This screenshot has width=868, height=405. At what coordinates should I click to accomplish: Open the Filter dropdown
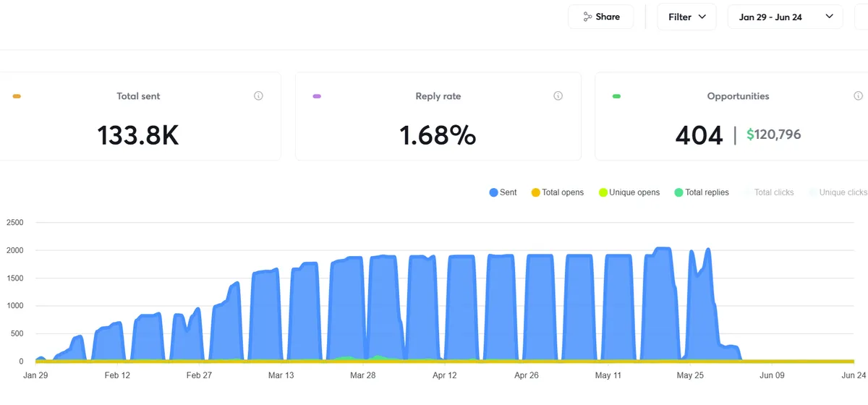click(x=686, y=17)
